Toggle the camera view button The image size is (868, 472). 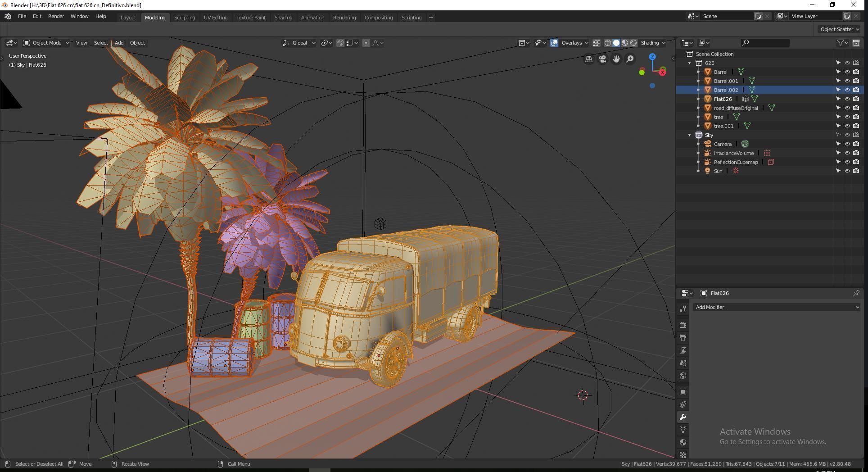coord(602,59)
